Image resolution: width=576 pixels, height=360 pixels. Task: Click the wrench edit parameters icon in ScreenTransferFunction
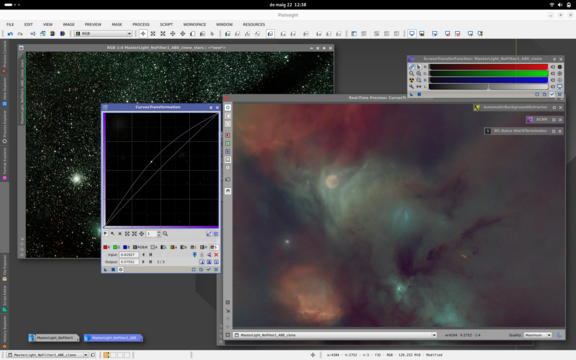[x=411, y=87]
